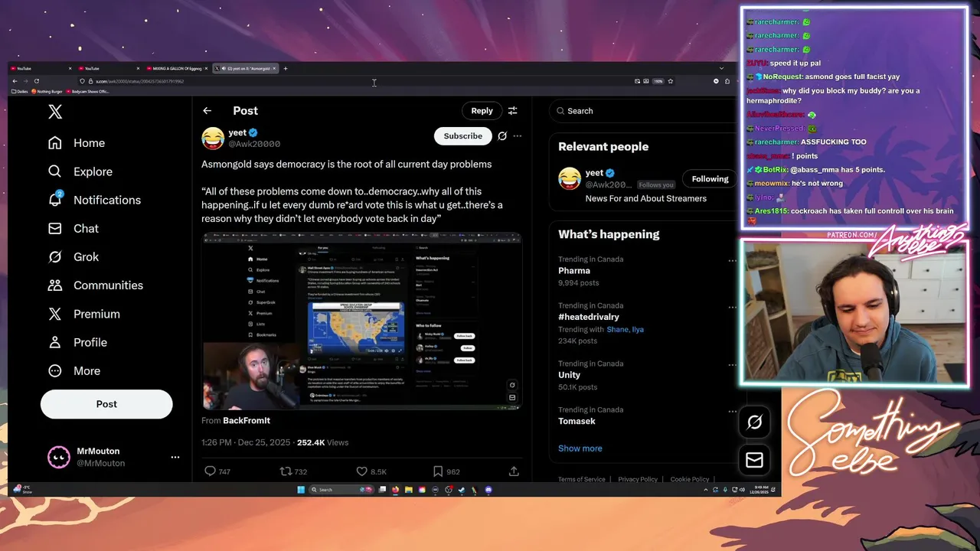This screenshot has height=551, width=980.
Task: Open MrMouton account options ellipsis
Action: [x=175, y=457]
